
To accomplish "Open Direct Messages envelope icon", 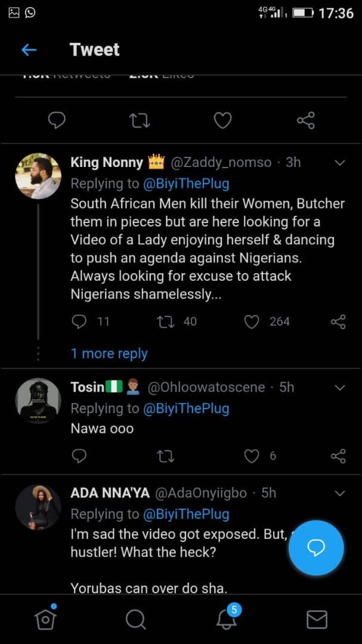I will (317, 620).
